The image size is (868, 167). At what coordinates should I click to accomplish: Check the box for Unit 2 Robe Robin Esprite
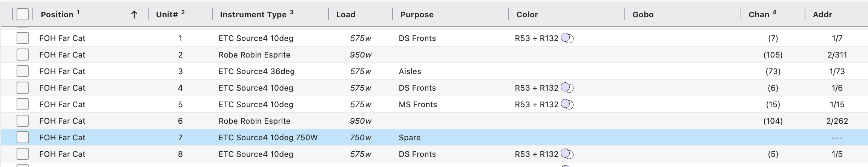click(23, 55)
